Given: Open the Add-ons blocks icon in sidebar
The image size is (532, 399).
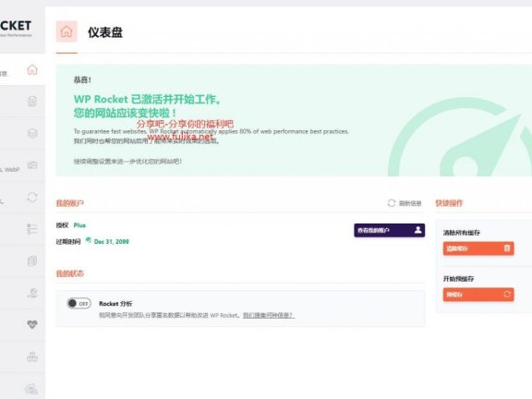Looking at the screenshot, I should (x=32, y=357).
